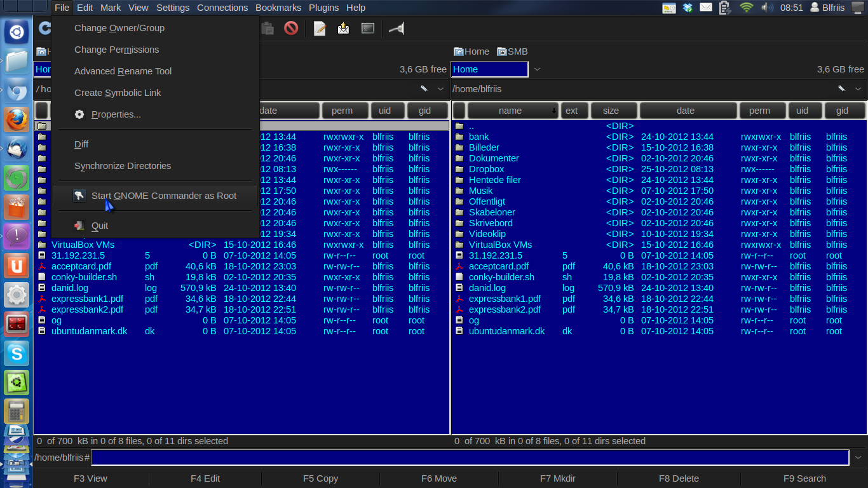868x488 pixels.
Task: Launch Thunderbird from the dock
Action: 17,148
